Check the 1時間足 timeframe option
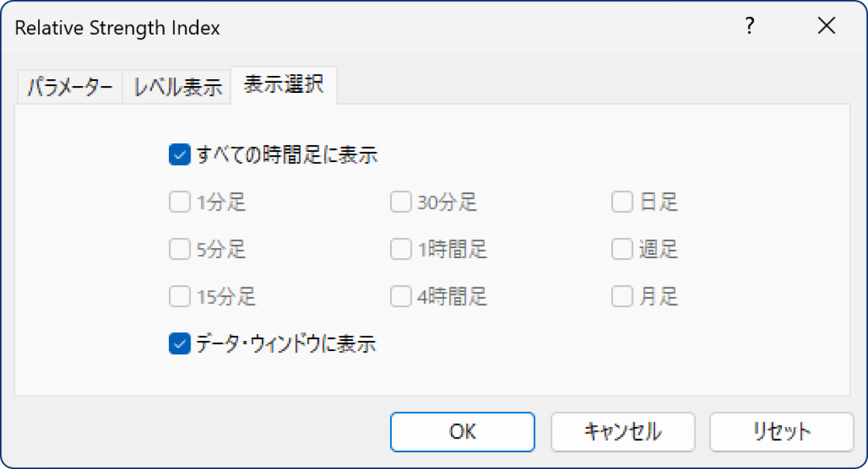The width and height of the screenshot is (868, 469). pyautogui.click(x=400, y=249)
